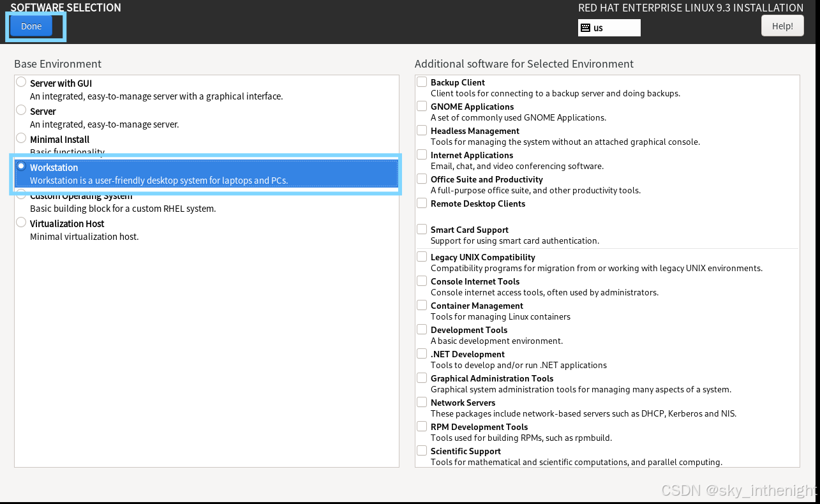This screenshot has width=820, height=504.
Task: Click the 'Minimal Install' label text
Action: click(60, 140)
